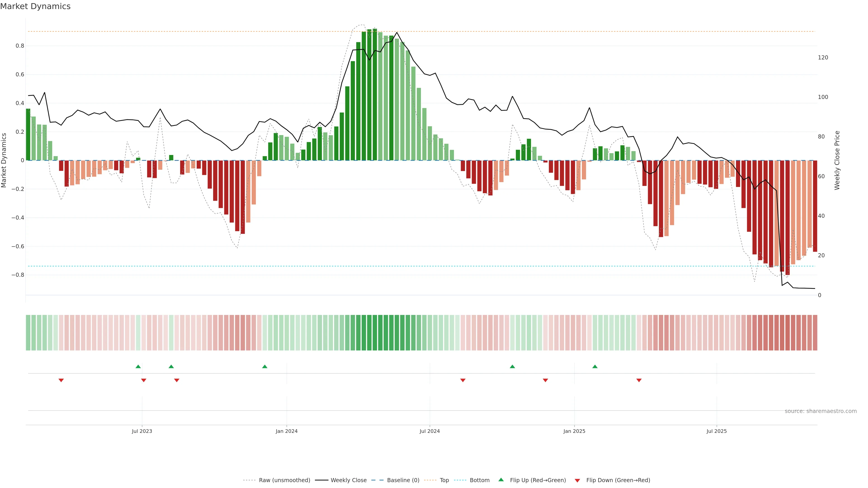This screenshot has width=868, height=488.
Task: Click the Weekly Close Price axis title
Action: (837, 160)
